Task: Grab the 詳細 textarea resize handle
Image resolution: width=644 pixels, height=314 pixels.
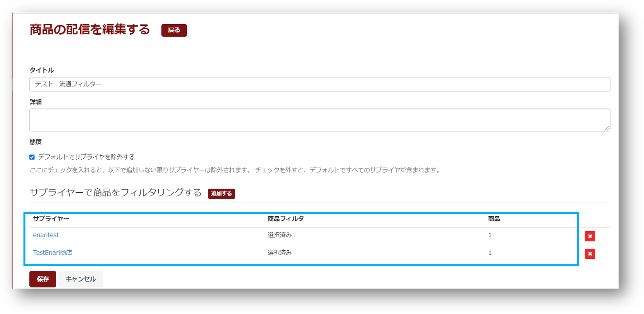Action: (606, 128)
